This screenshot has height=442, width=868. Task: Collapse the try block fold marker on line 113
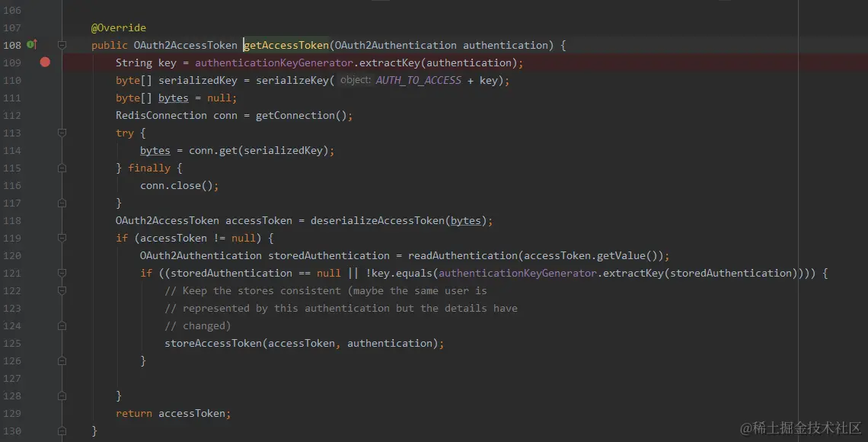click(x=62, y=133)
